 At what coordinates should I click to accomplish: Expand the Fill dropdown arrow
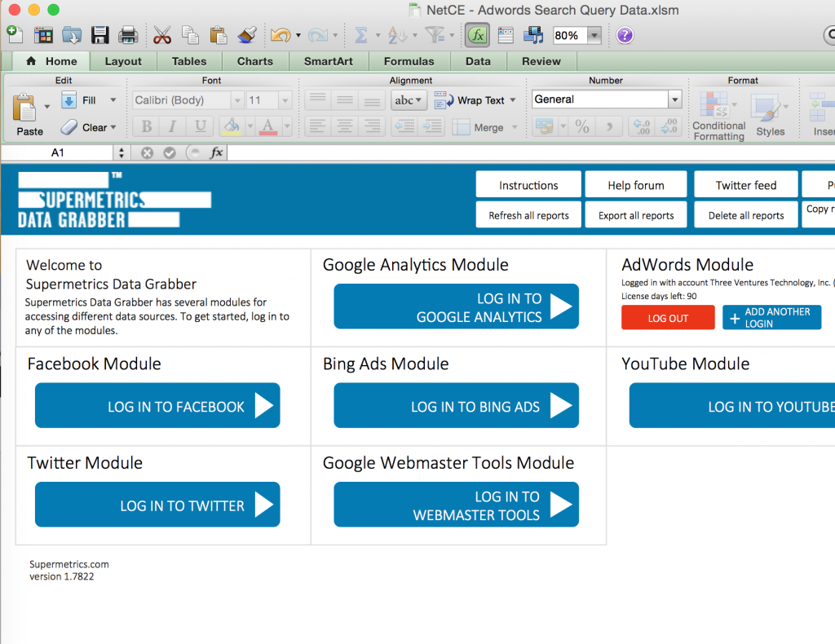pos(113,100)
